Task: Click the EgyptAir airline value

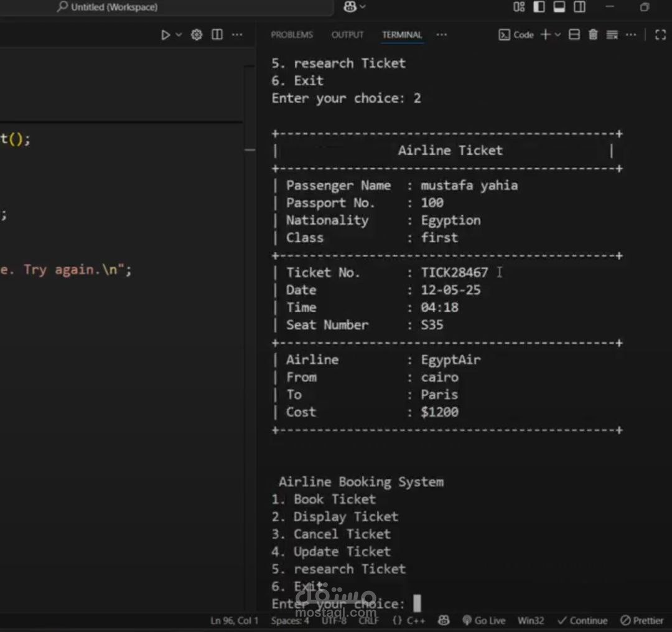Action: pos(450,360)
